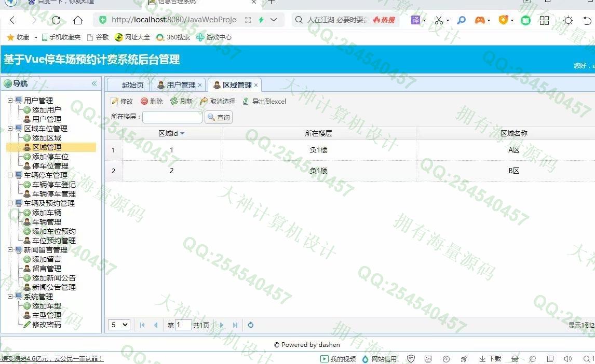Image resolution: width=595 pixels, height=364 pixels.
Task: Click the 下载 downloads status bar button
Action: (490, 359)
